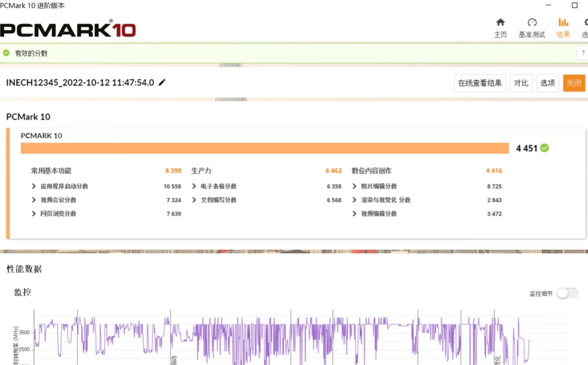Expand the 渲染与视觉化 分数 row
Viewport: 588px width, 365px height.
tap(355, 200)
